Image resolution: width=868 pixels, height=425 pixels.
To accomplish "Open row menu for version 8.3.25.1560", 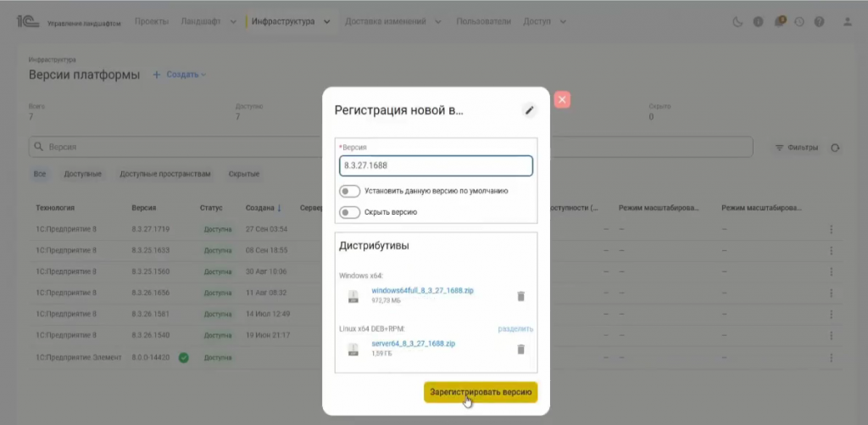I will 831,272.
